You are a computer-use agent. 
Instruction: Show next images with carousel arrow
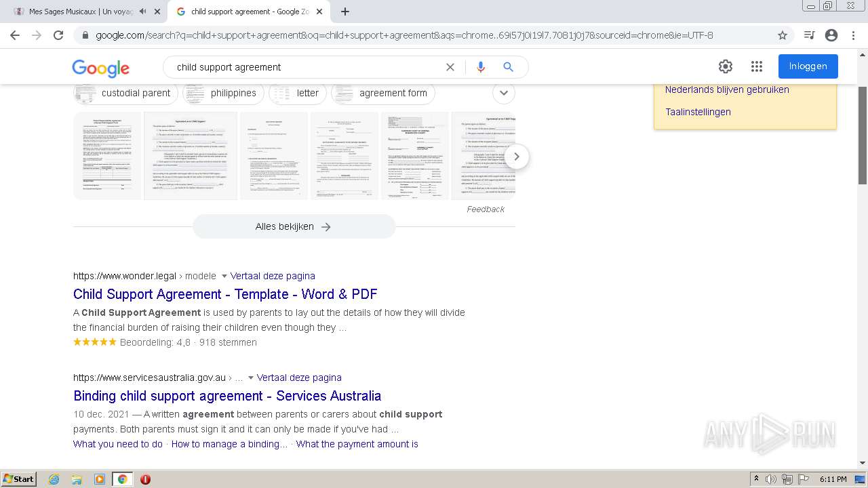pos(517,157)
